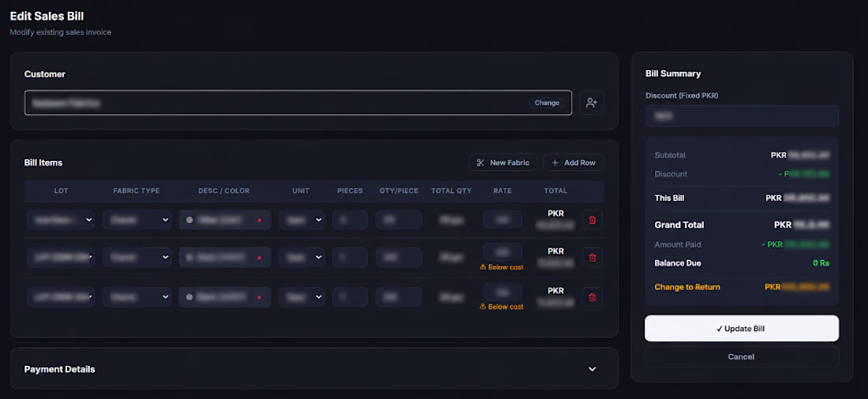The width and height of the screenshot is (868, 399).
Task: Delete the third bill item row with trash icon
Action: point(593,297)
